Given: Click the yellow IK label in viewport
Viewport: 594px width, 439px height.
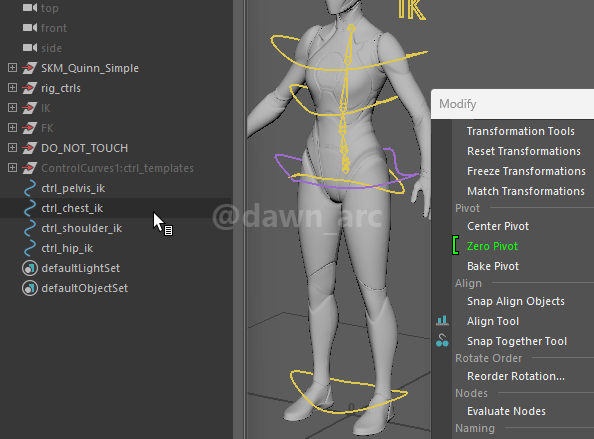Looking at the screenshot, I should pyautogui.click(x=412, y=10).
